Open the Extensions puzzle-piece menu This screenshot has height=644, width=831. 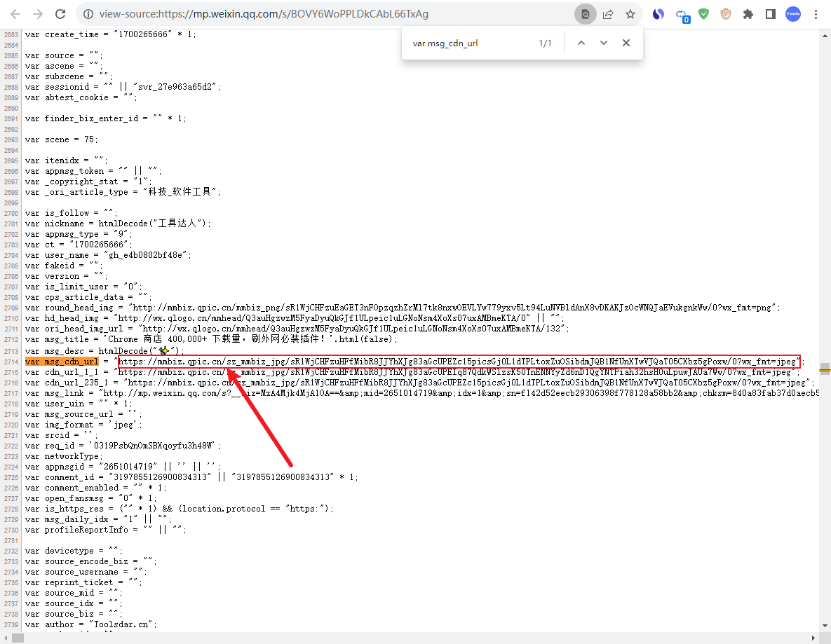coord(748,14)
